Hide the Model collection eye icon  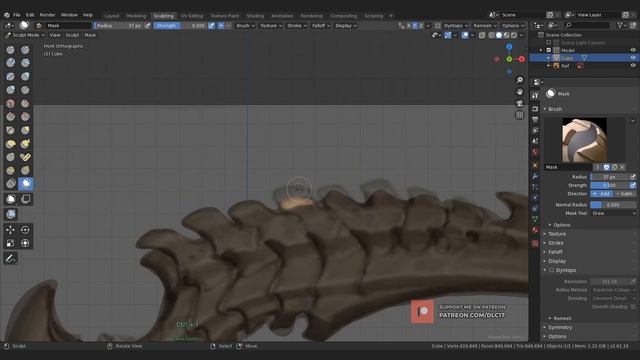[633, 50]
